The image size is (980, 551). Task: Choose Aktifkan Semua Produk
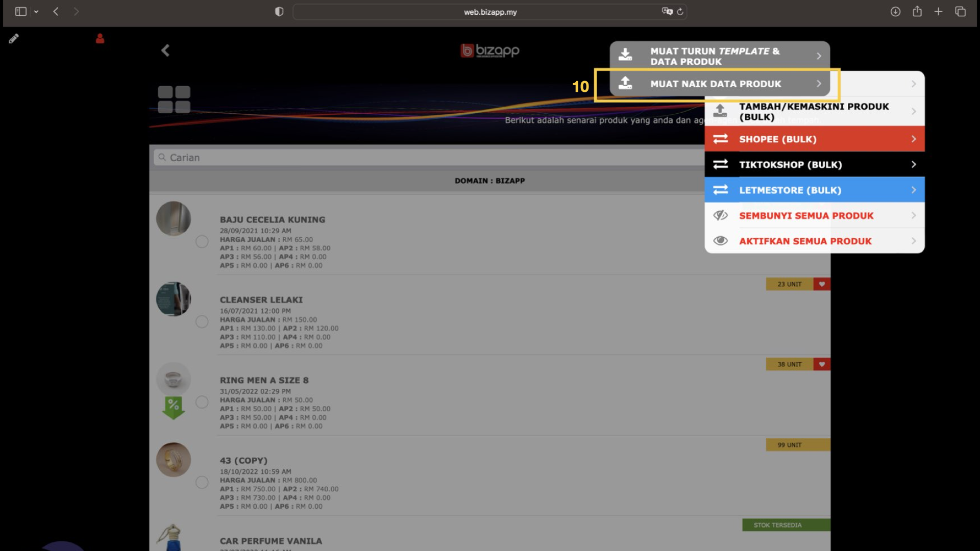click(x=815, y=241)
